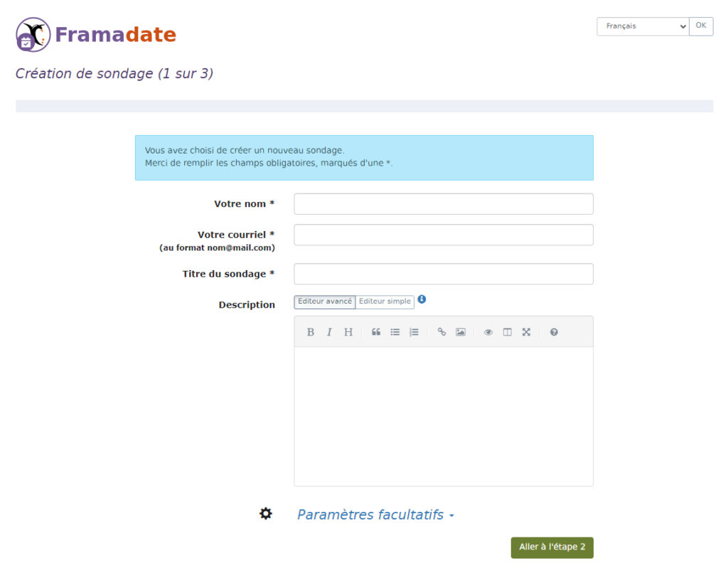The image size is (728, 563).
Task: Insert a hyperlink using the link icon
Action: click(441, 331)
